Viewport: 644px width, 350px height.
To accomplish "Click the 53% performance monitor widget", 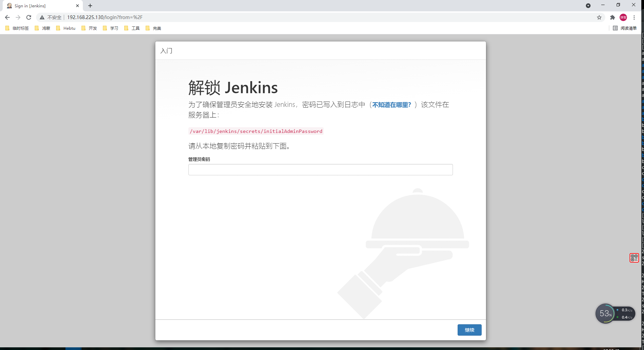I will coord(615,314).
